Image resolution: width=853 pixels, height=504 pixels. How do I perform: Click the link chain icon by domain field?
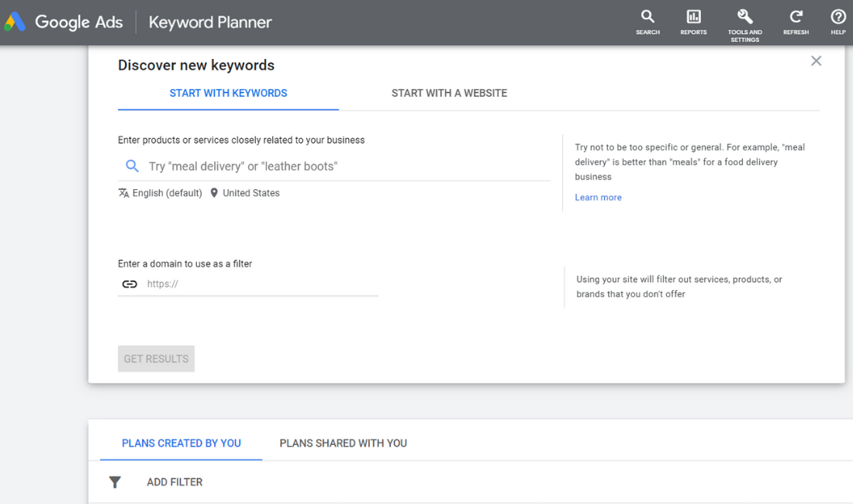130,284
